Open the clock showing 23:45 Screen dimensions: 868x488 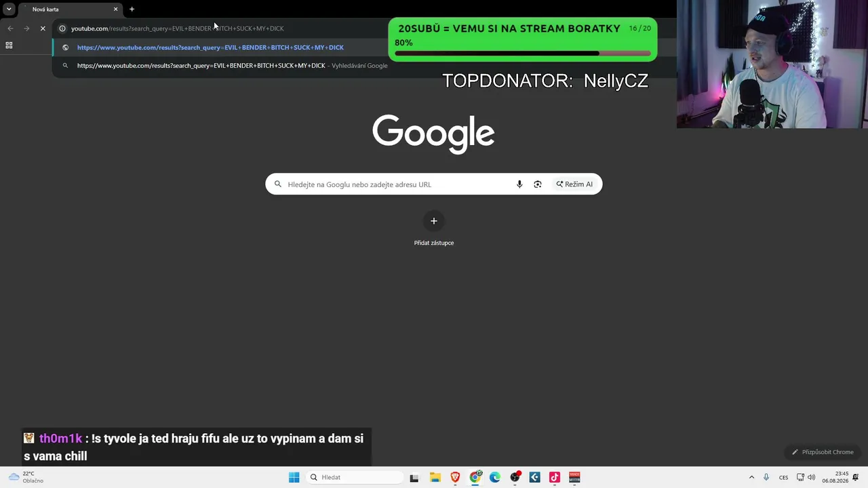click(835, 477)
